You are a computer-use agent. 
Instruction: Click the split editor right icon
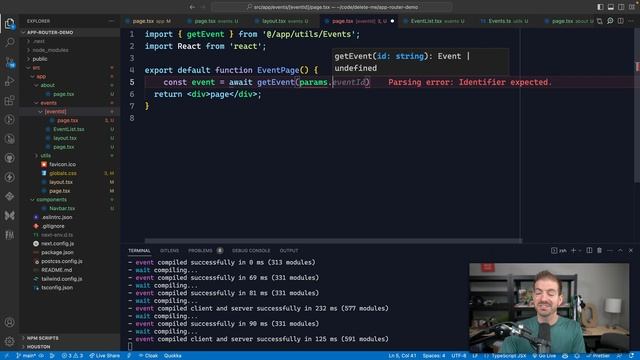[620, 21]
